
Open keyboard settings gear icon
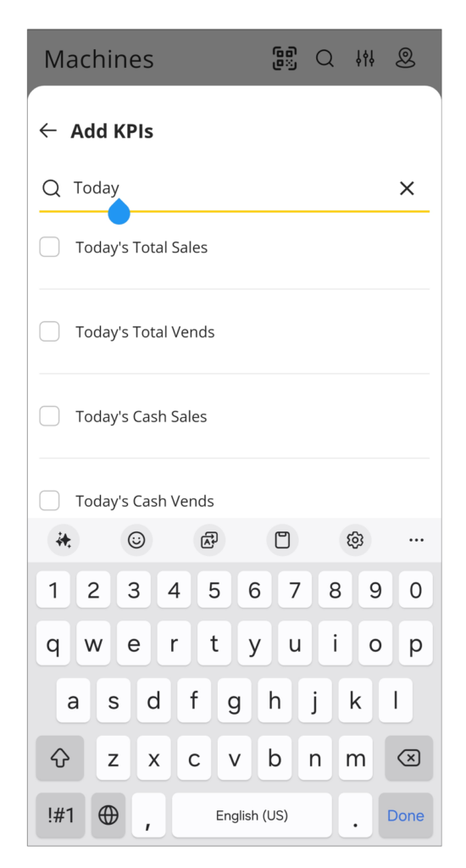355,540
